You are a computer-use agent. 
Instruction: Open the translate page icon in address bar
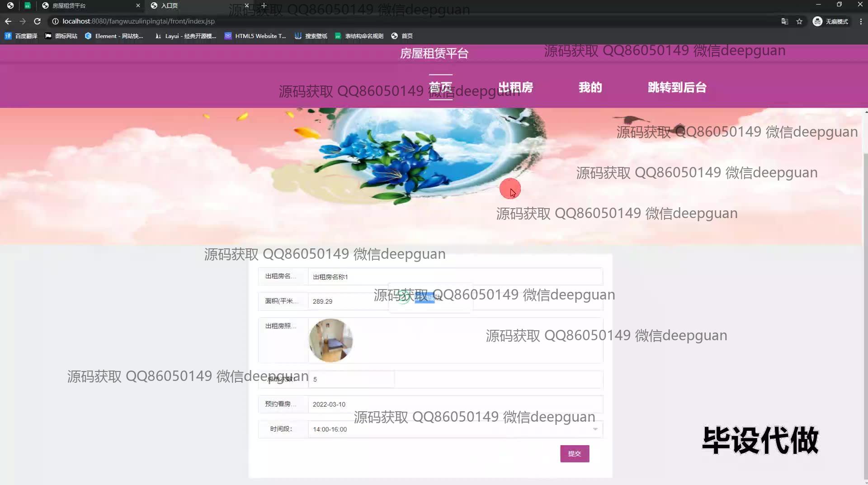coord(784,21)
